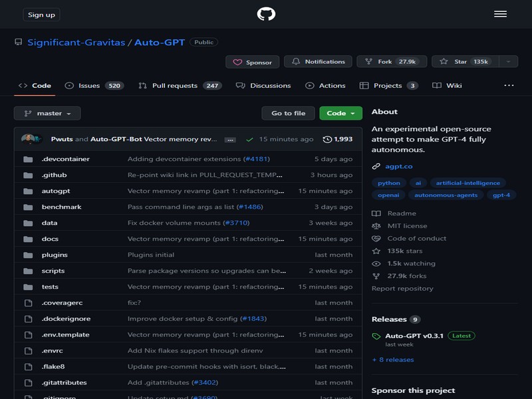Open the Discussions tab

[265, 85]
